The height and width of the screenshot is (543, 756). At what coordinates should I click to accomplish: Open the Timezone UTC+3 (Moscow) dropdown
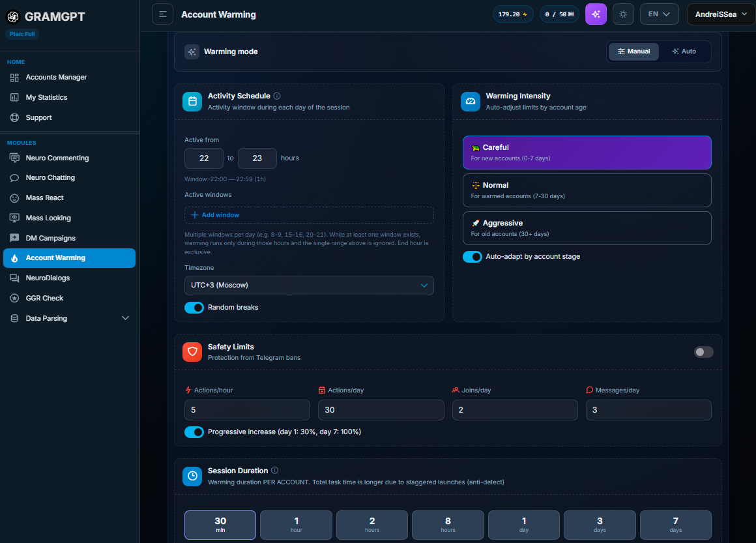click(x=309, y=286)
